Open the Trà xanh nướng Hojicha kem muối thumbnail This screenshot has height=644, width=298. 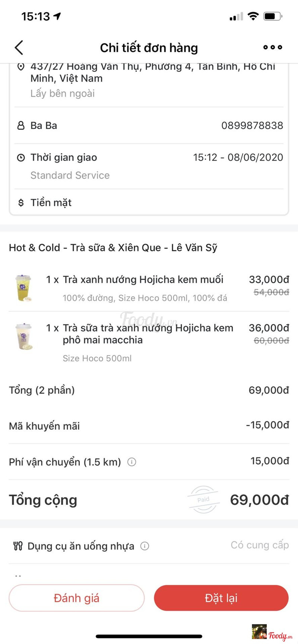(23, 288)
